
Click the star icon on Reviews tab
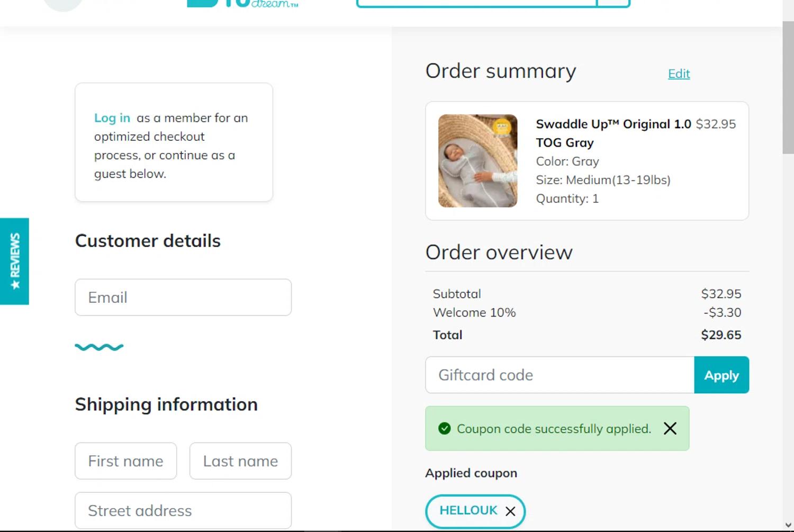click(15, 285)
